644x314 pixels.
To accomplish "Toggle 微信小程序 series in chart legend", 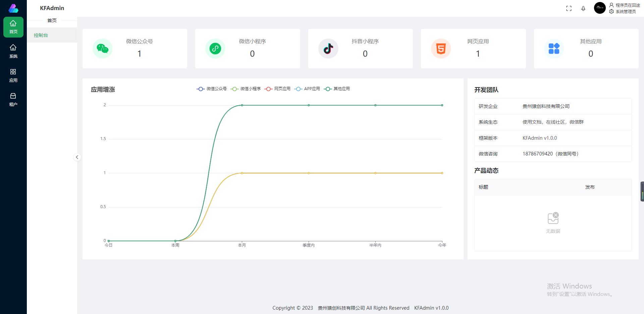I will pos(246,89).
